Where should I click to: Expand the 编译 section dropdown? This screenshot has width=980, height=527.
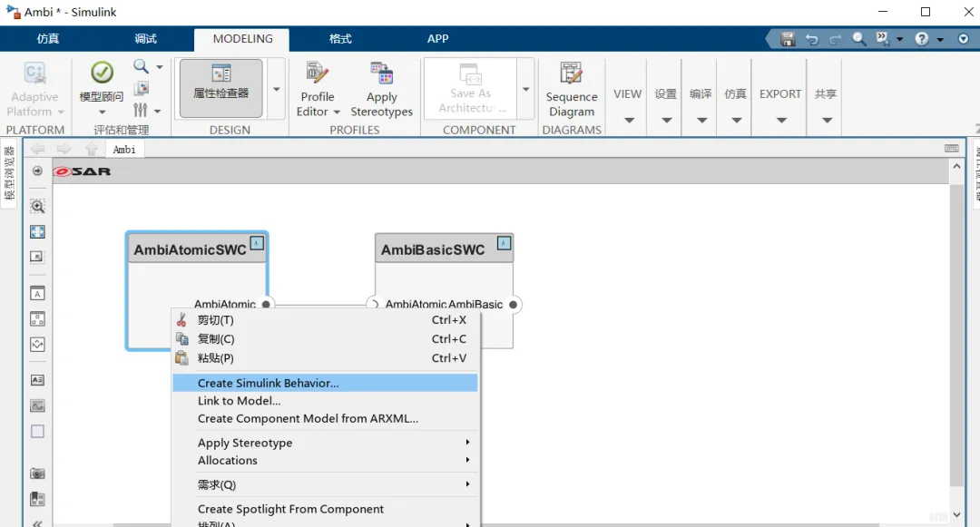(701, 120)
